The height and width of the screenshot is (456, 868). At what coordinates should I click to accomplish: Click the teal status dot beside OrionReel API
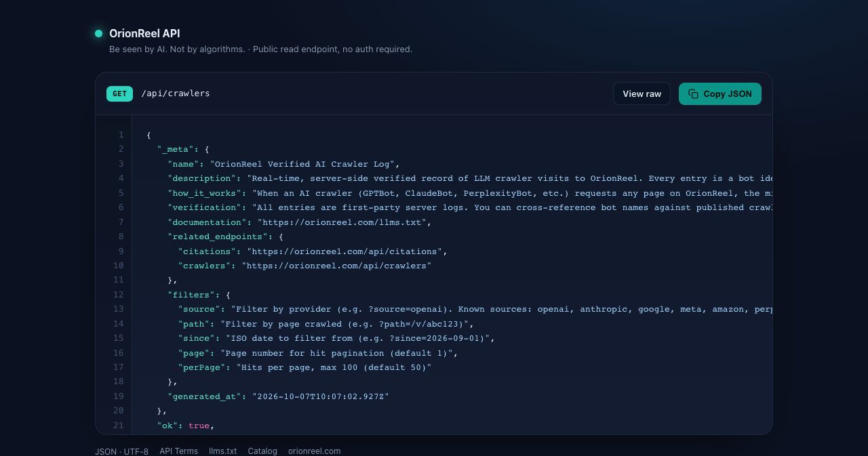(x=98, y=33)
